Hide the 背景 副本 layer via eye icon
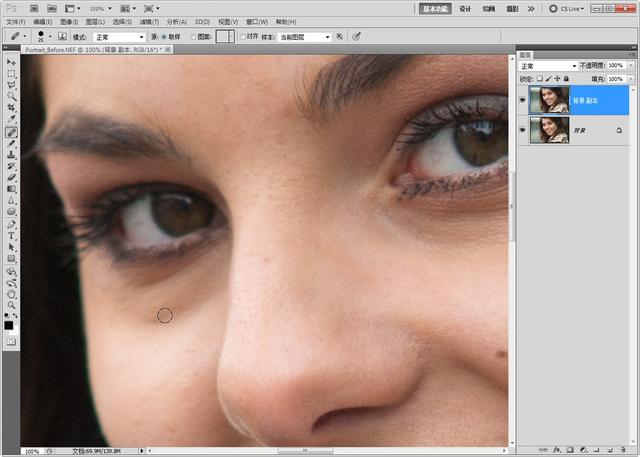Screen dimensions: 640x457 [x=522, y=100]
